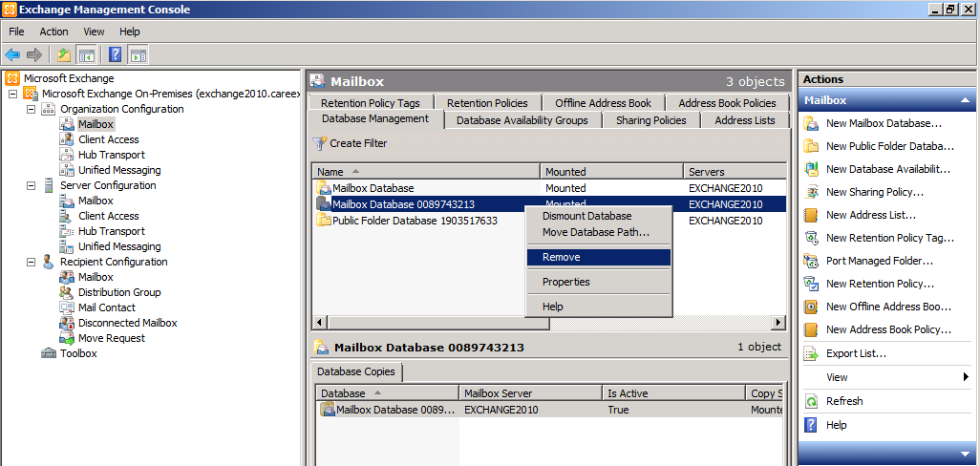This screenshot has height=466, width=980.
Task: Select the Toolbox icon in the tree
Action: pos(49,353)
